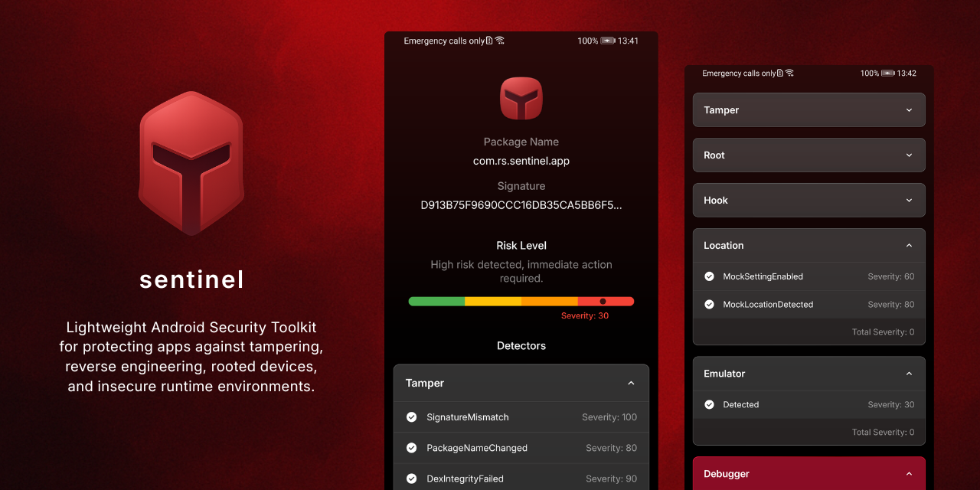
Task: Toggle the Emulator Detected check mark
Action: point(709,404)
